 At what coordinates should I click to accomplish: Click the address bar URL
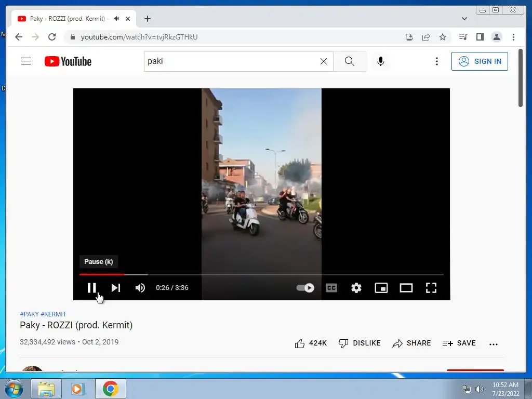139,37
